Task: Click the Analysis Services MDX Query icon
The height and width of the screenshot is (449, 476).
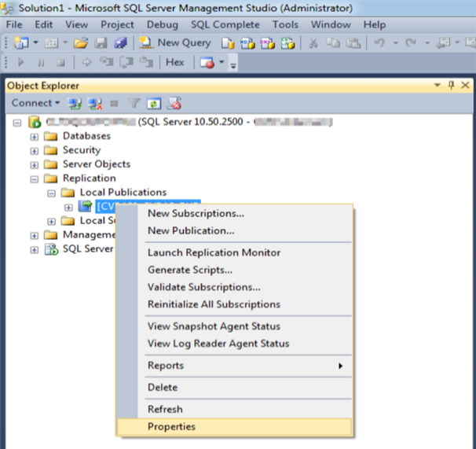Action: [247, 43]
